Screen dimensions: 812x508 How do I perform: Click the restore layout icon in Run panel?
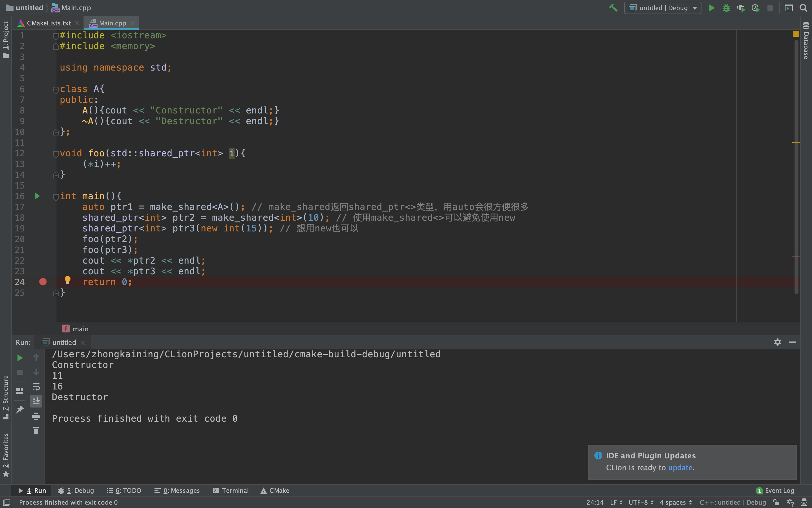click(20, 391)
